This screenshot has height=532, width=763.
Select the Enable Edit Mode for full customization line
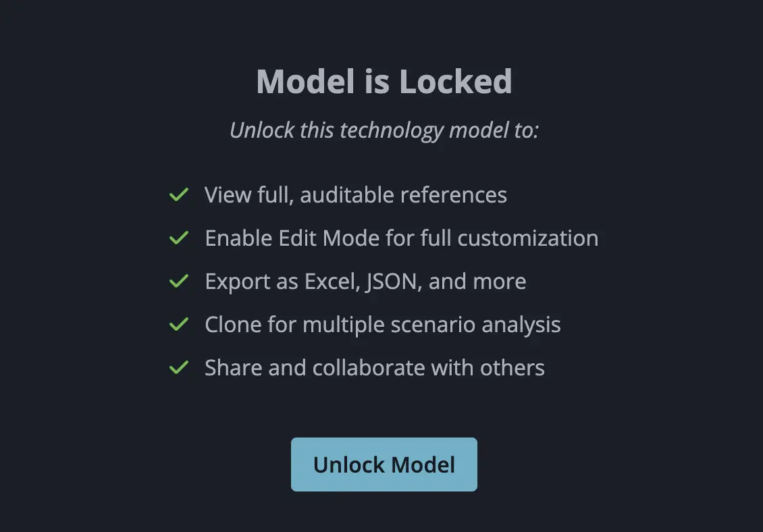tap(401, 238)
